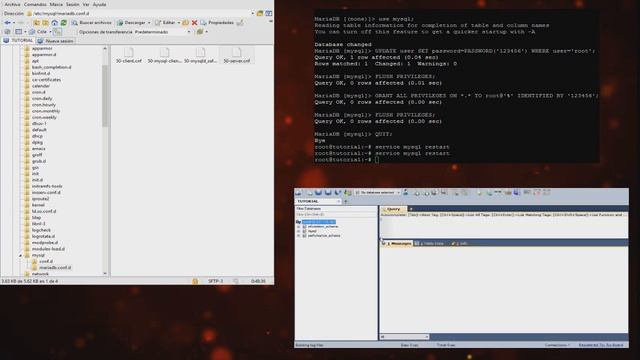This screenshot has height=360, width=640.
Task: Select the root server node in database tree
Action: tap(319, 222)
